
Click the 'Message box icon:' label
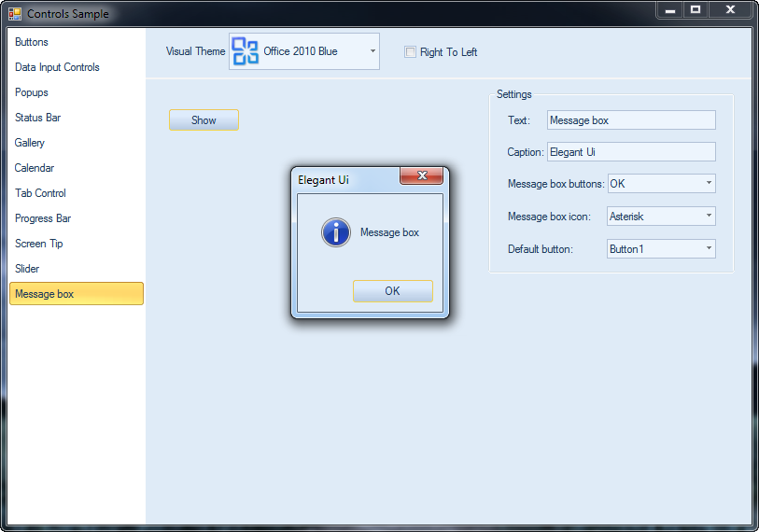549,217
